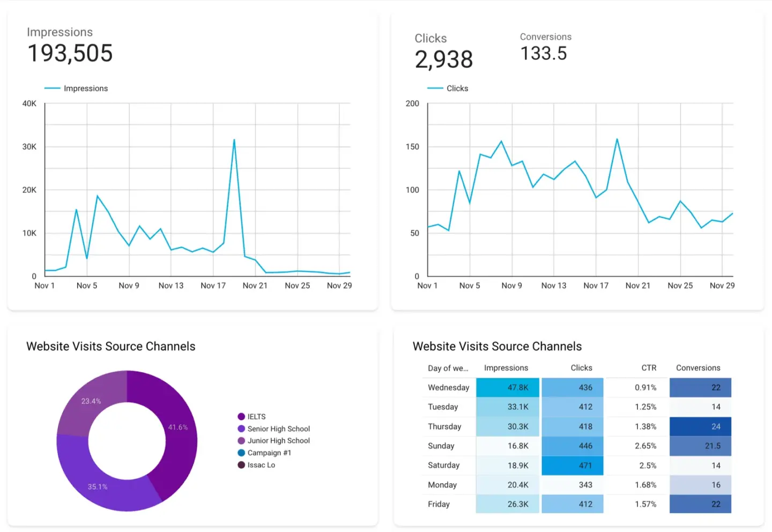Select the Issac Lo legend entry

(261, 465)
